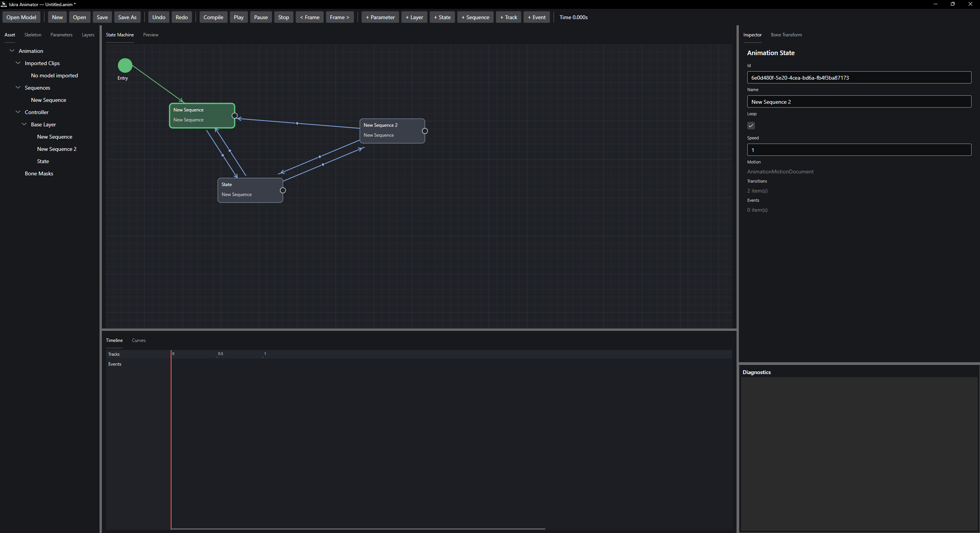Screen dimensions: 980x533
Task: Select New Sequence under Base Layer
Action: (55, 137)
